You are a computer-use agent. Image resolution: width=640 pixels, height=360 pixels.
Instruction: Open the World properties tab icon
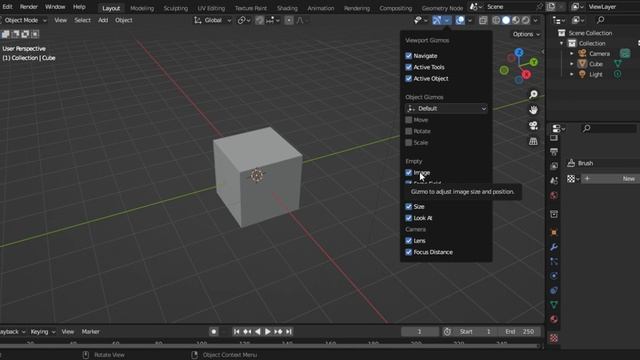point(554,195)
